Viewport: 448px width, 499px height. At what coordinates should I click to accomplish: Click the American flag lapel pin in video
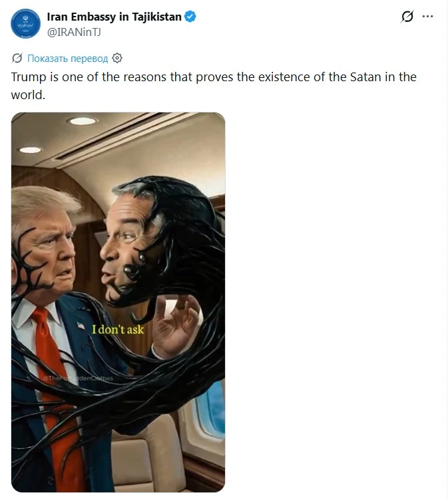(81, 325)
